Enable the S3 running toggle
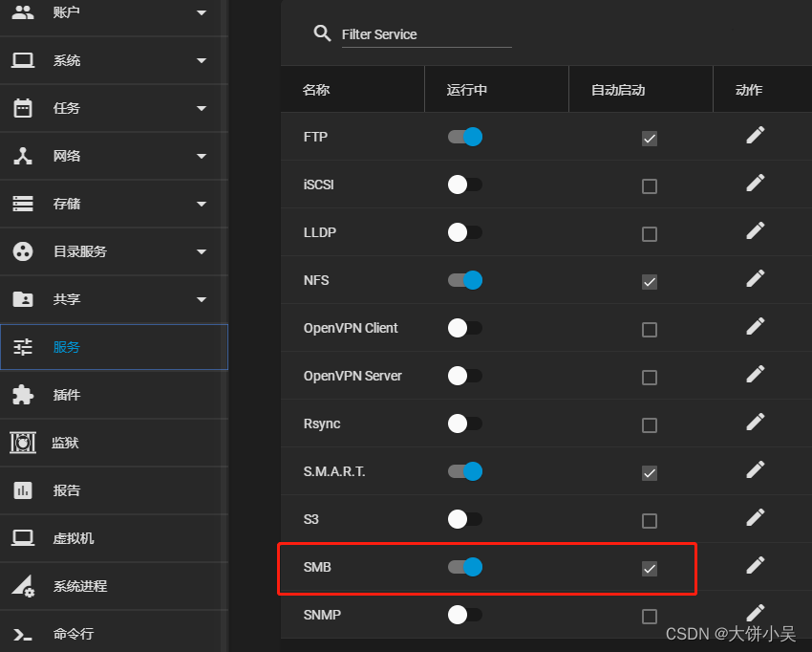Viewport: 812px width, 652px height. point(465,519)
